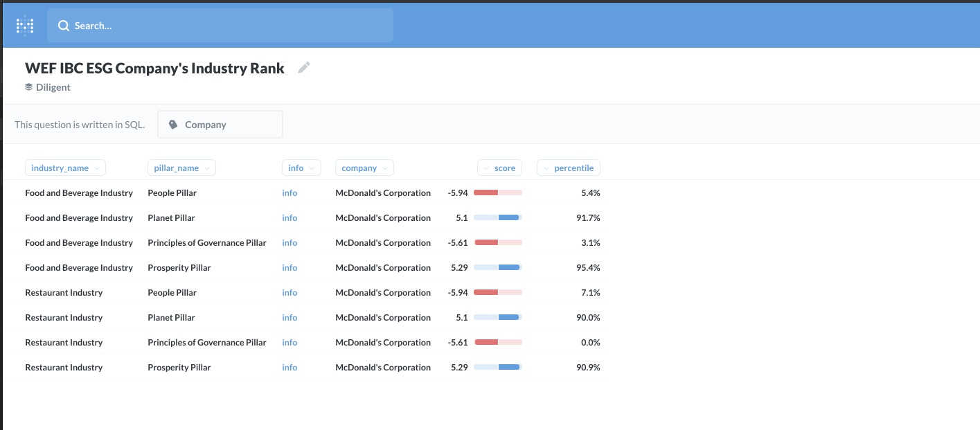Click percentile value 95.4%
The height and width of the screenshot is (430, 980).
(x=588, y=268)
